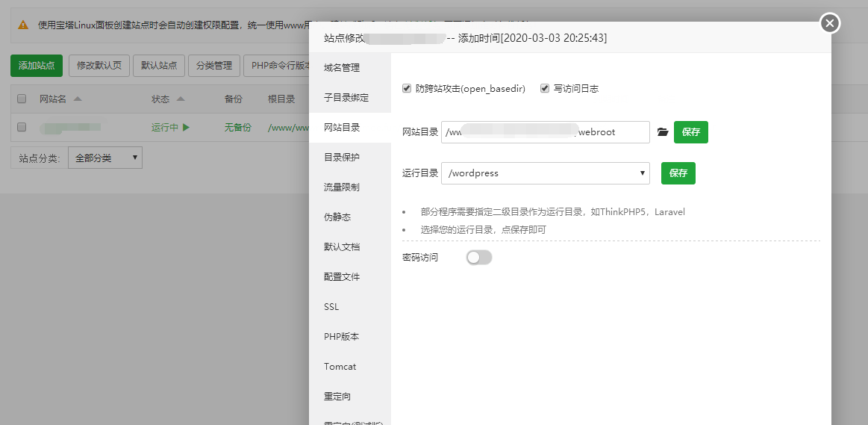868x425 pixels.
Task: Toggle 防跨站攻击(open_basedir) checkbox
Action: (x=407, y=88)
